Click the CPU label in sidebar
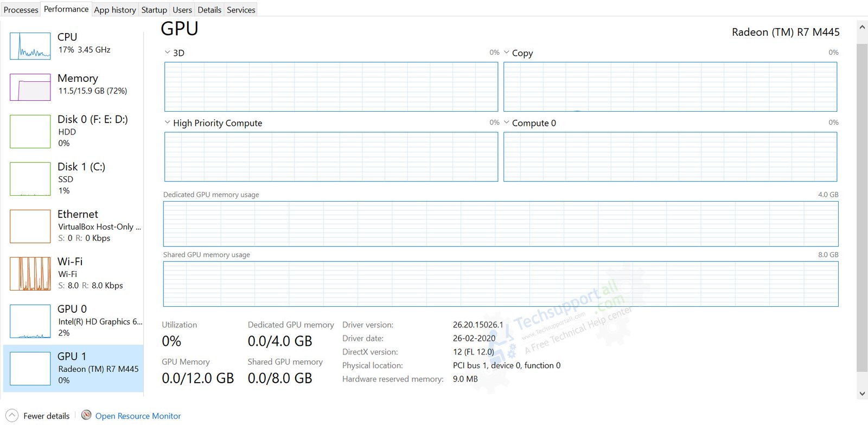The image size is (868, 432). coord(67,37)
